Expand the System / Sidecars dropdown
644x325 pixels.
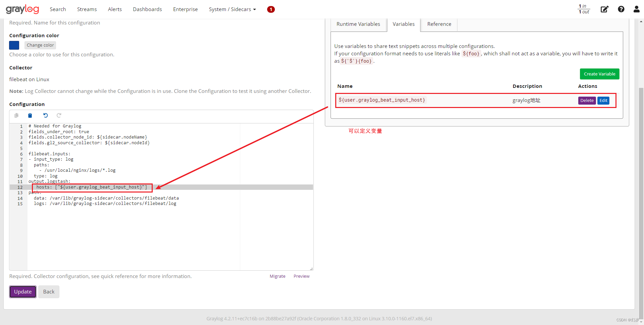pos(232,9)
